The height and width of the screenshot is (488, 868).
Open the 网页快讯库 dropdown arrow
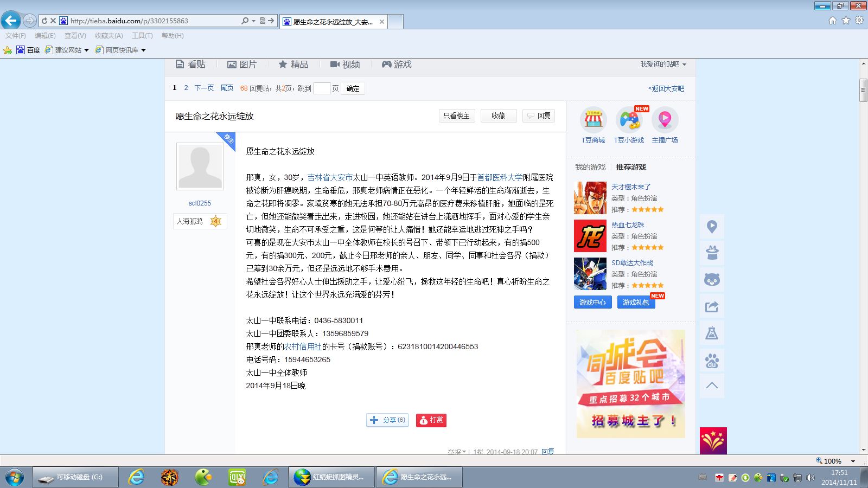click(x=143, y=50)
